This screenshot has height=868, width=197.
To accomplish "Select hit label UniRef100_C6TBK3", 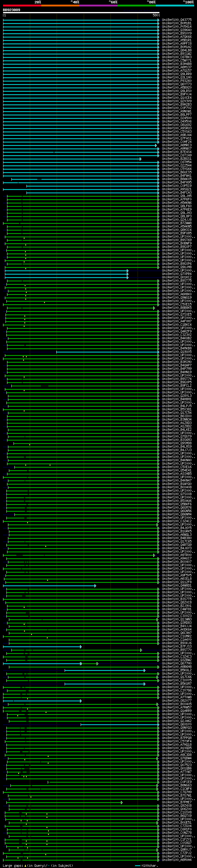I will pyautogui.click(x=177, y=57).
